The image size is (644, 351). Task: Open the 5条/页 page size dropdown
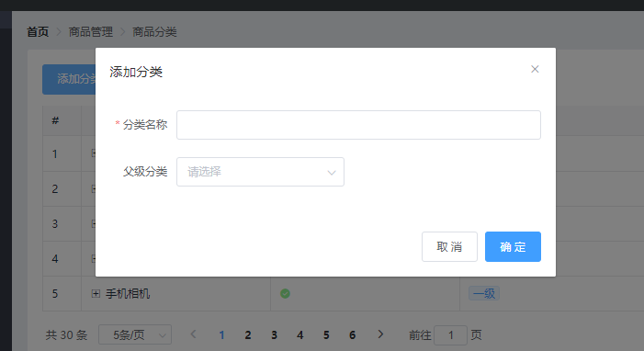point(135,335)
